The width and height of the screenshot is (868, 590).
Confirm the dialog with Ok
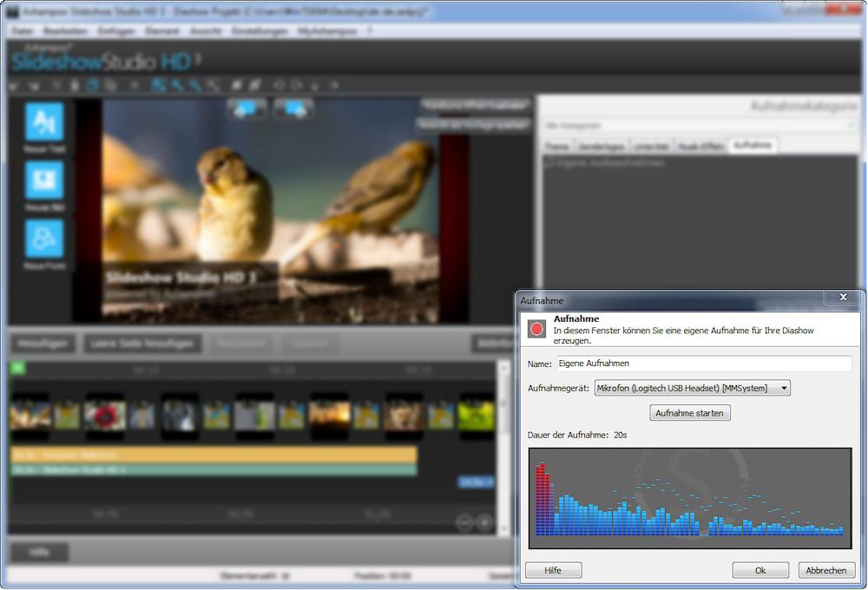tap(759, 570)
